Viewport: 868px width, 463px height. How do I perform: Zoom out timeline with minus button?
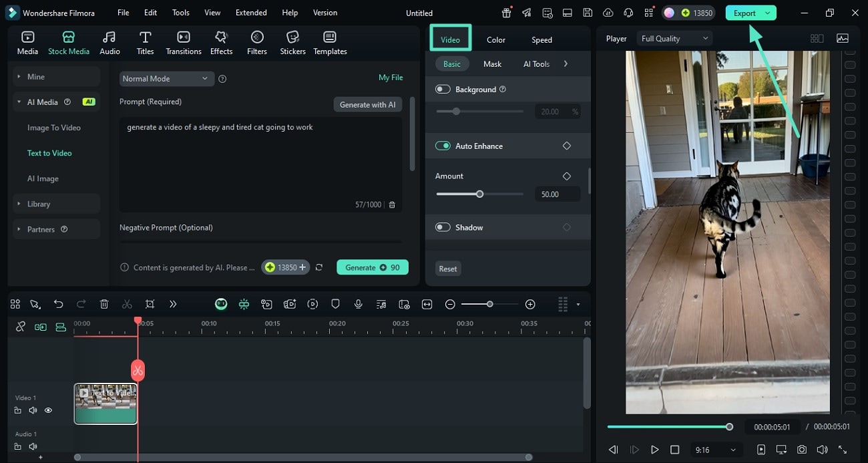click(x=450, y=304)
